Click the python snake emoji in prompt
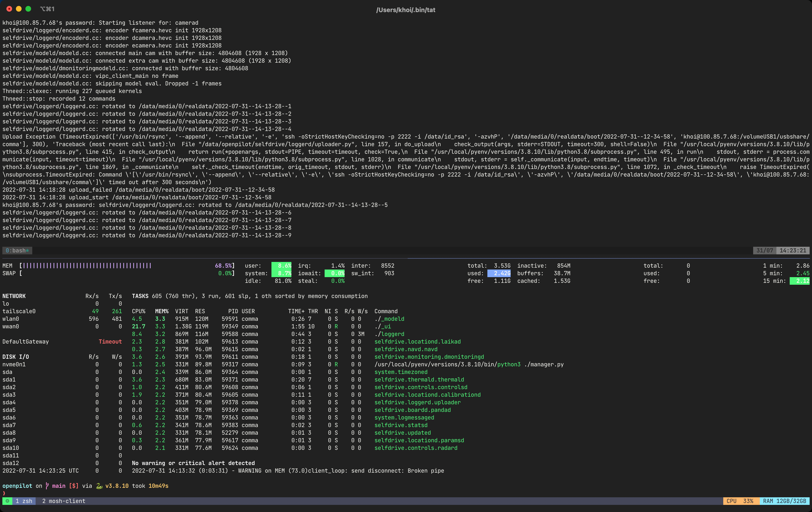 click(x=99, y=486)
